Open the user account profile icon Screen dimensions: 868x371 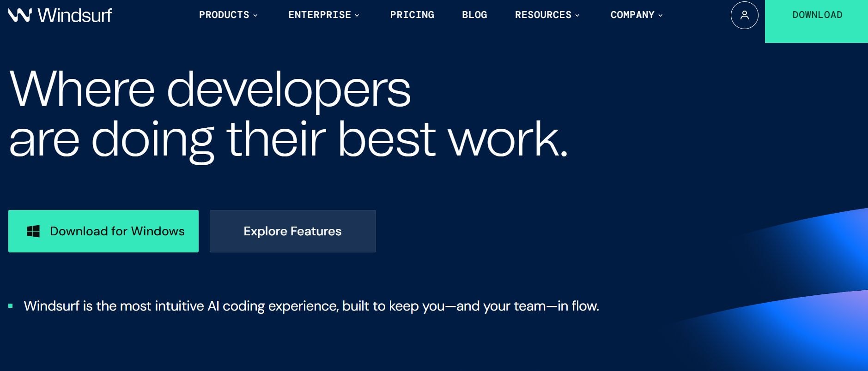pos(744,15)
